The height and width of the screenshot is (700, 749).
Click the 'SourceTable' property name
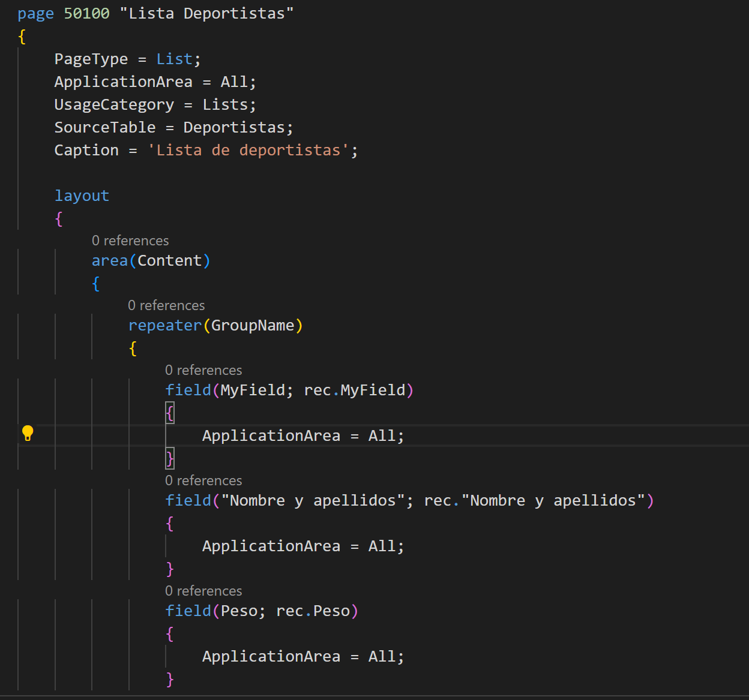point(105,127)
